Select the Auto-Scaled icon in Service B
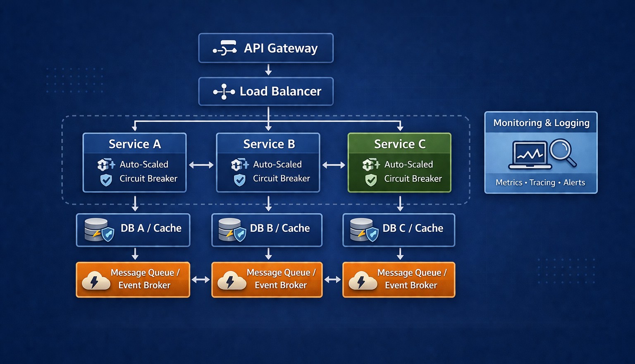The image size is (635, 364). (240, 164)
